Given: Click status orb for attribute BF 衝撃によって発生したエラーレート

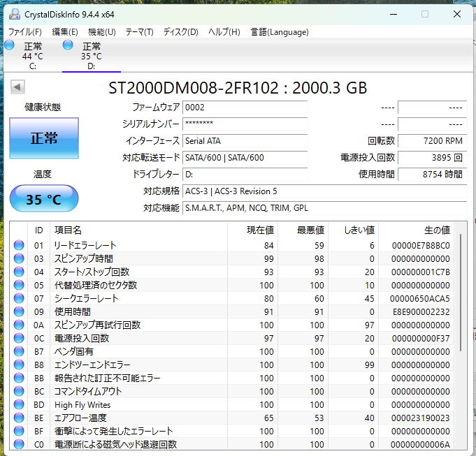Looking at the screenshot, I should pos(19,431).
